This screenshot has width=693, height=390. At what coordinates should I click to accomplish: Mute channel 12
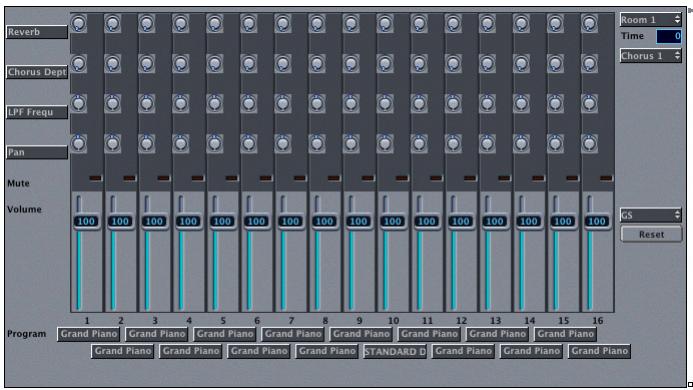click(x=470, y=178)
